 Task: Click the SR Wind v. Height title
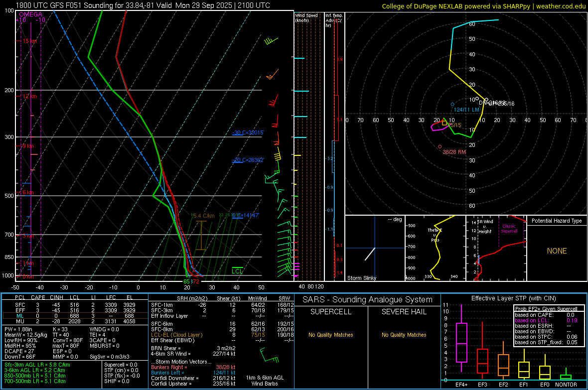pos(485,227)
